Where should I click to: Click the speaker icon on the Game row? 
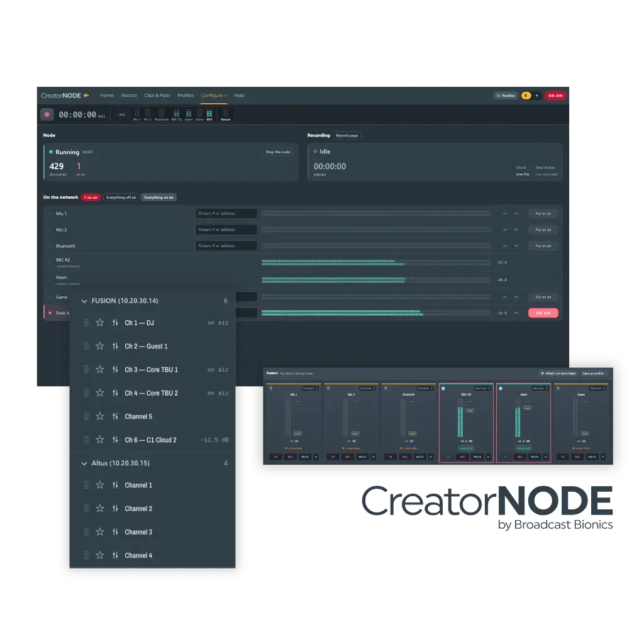517,297
